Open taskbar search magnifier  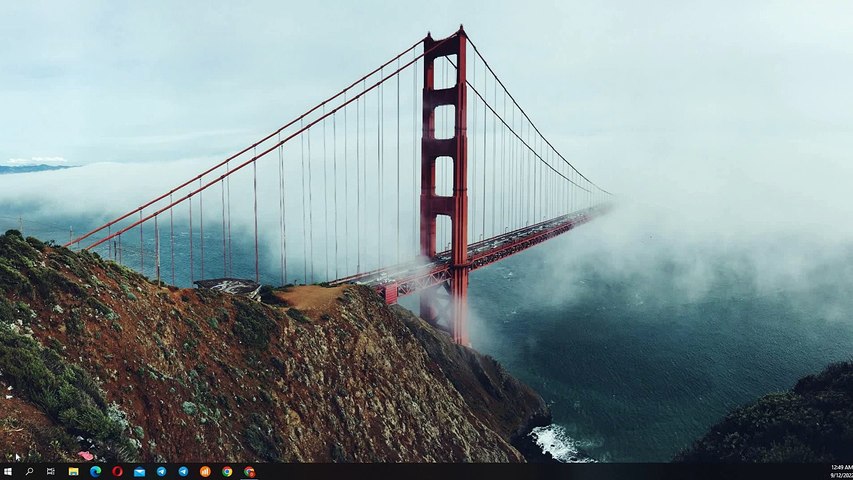[29, 471]
